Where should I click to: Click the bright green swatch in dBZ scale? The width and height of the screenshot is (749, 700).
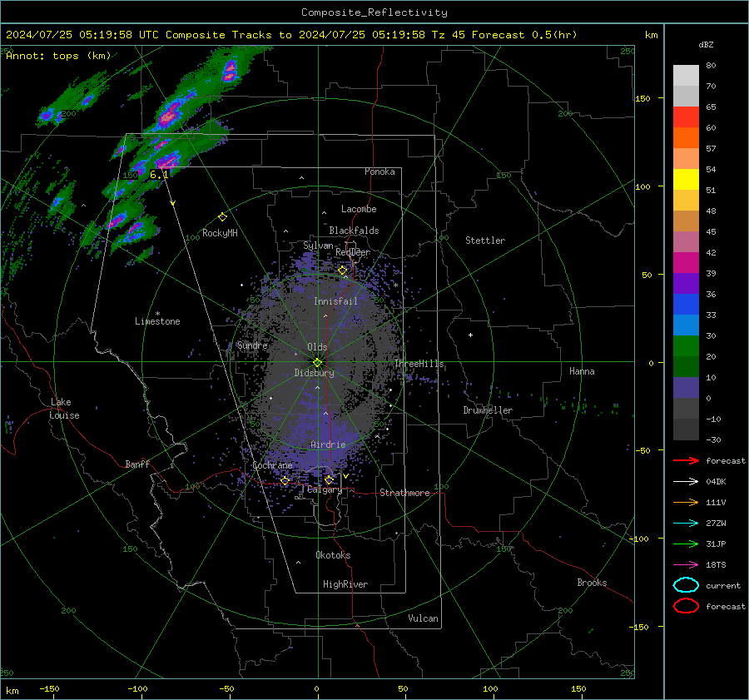(x=686, y=345)
